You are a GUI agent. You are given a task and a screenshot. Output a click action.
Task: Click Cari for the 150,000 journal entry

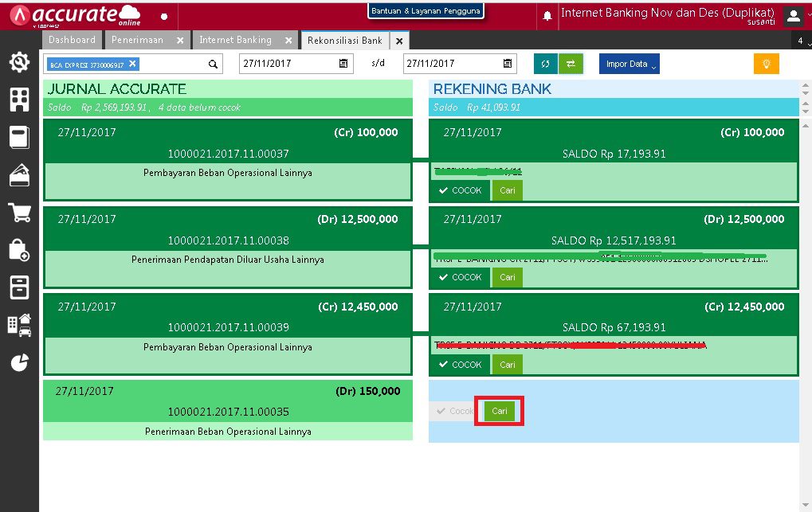[499, 410]
